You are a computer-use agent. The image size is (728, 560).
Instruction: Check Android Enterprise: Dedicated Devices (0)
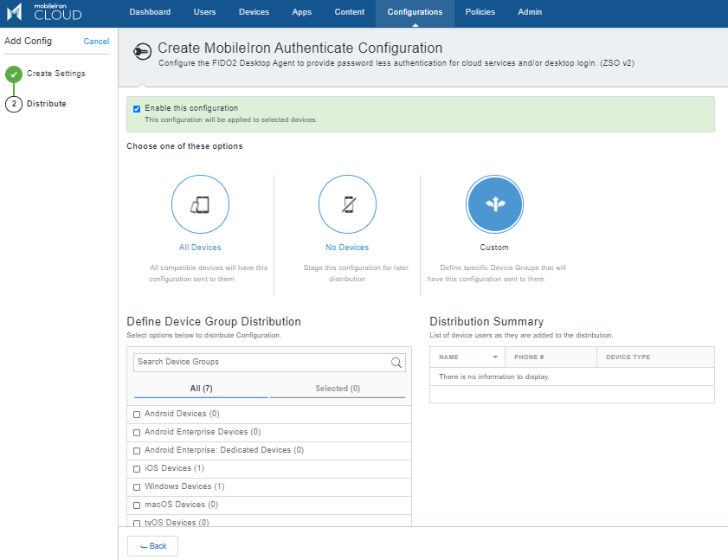pyautogui.click(x=137, y=451)
